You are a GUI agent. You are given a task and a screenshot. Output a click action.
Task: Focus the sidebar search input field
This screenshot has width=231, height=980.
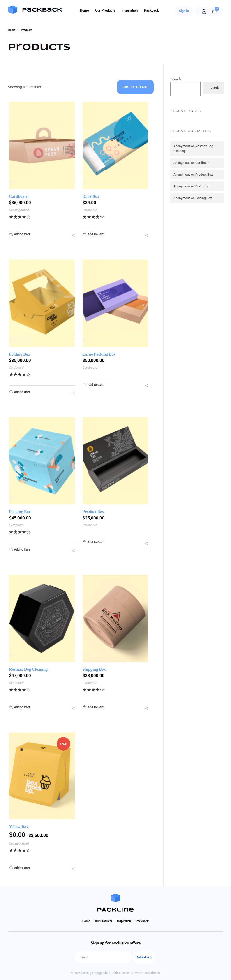point(185,89)
